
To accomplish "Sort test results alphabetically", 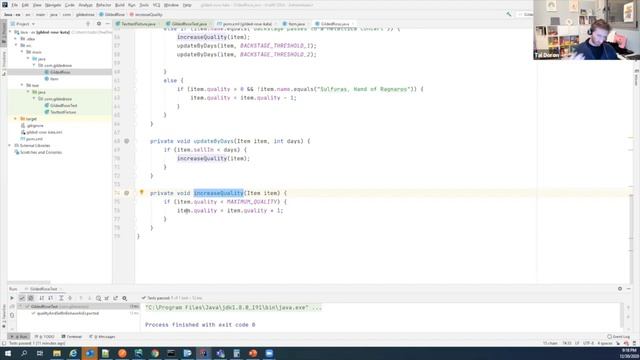I will [42, 298].
